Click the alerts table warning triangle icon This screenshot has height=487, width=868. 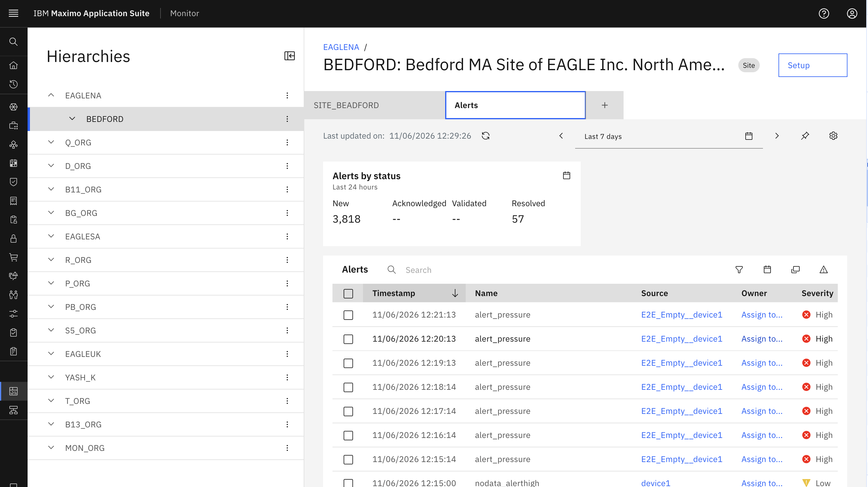[823, 269]
